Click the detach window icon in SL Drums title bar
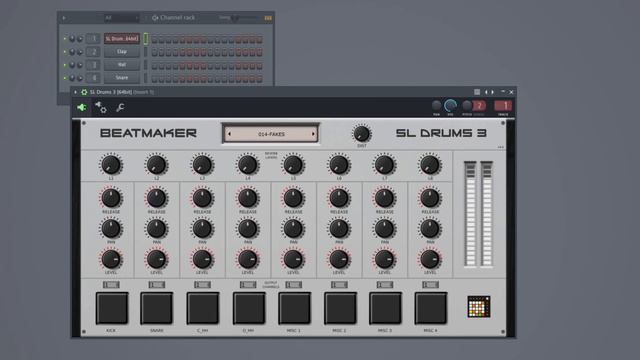 477,92
